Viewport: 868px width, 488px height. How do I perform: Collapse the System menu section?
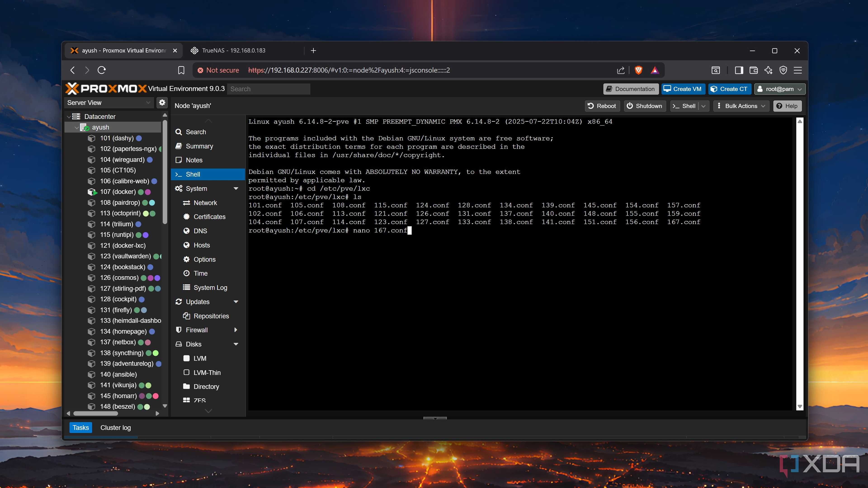tap(236, 189)
